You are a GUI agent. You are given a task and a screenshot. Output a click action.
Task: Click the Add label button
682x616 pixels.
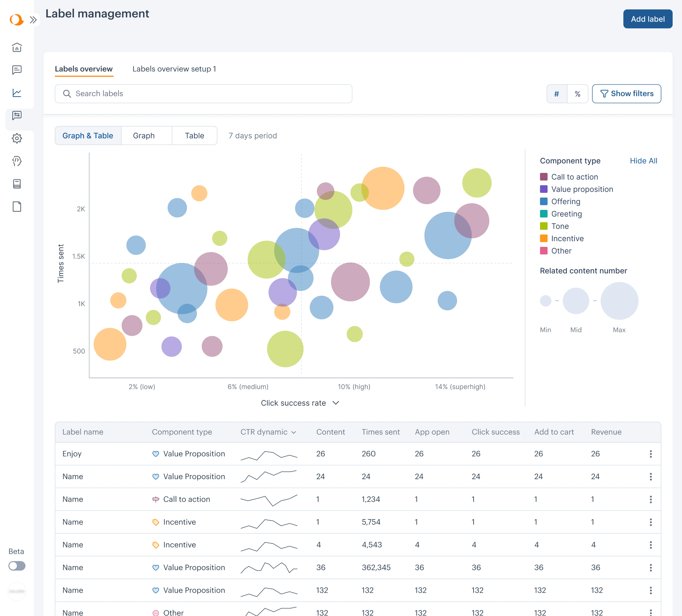click(x=648, y=19)
